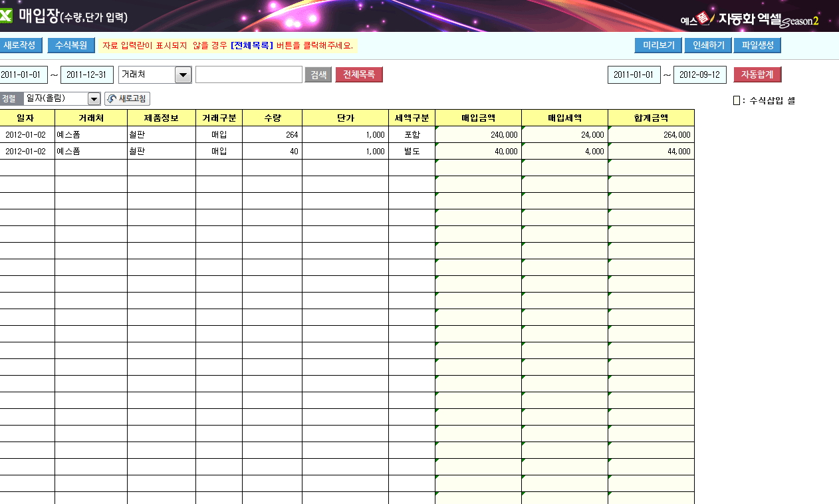The height and width of the screenshot is (504, 839).
Task: Select total amount cell 44,000
Action: click(x=651, y=151)
